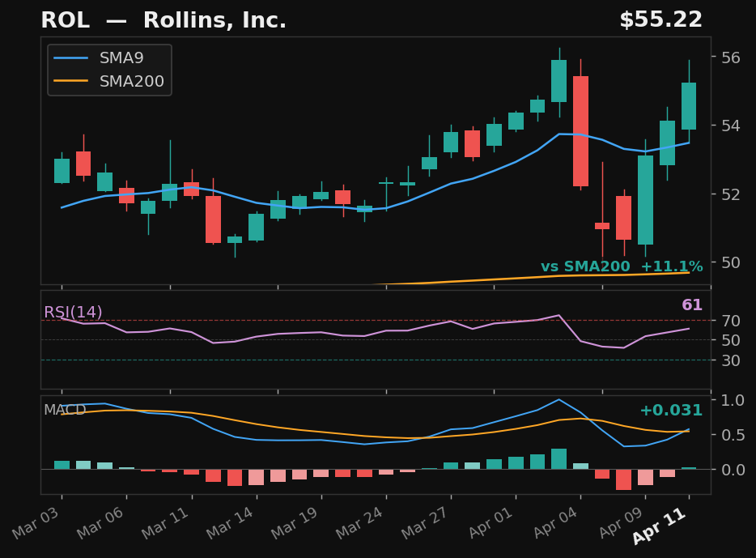
Task: Click the RSI 50 axis label
Action: click(x=730, y=340)
